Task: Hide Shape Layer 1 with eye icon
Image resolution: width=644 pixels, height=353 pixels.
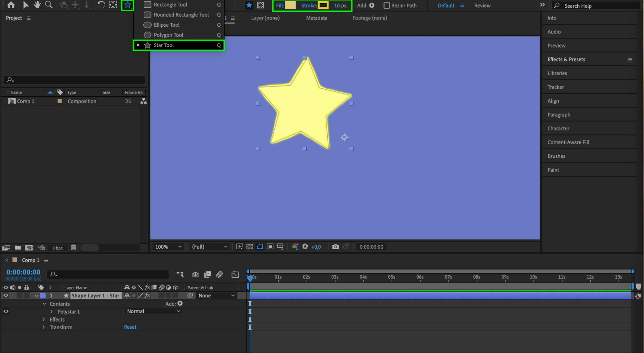Action: (6, 295)
